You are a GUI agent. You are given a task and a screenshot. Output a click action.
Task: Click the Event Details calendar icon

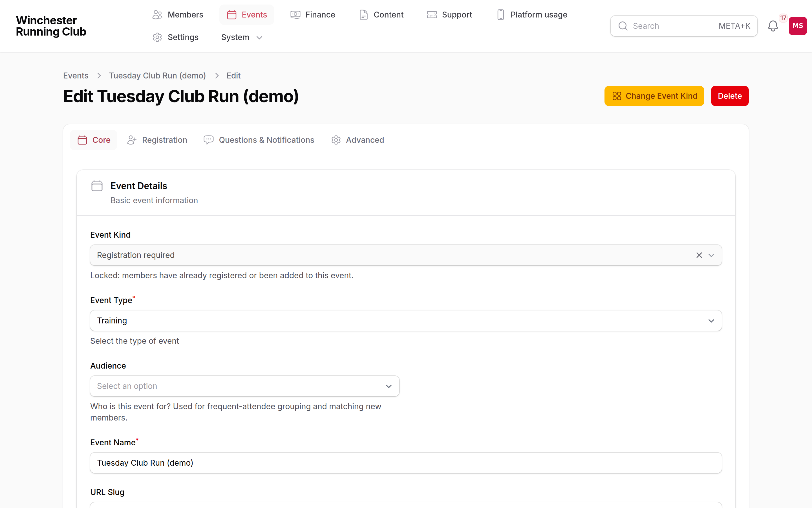[x=97, y=186]
